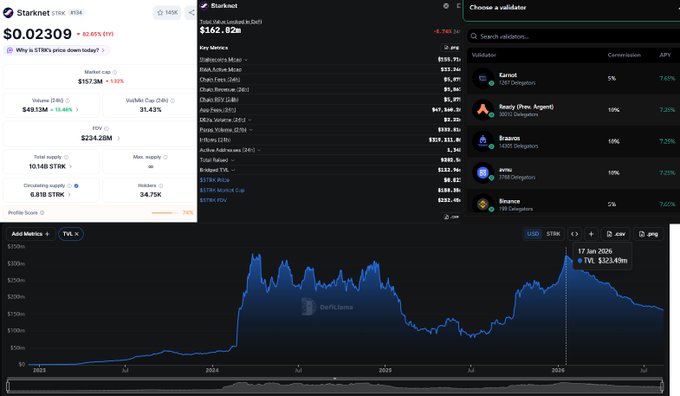Expand the Perps Volume (24h) row
This screenshot has height=396, width=680.
coord(251,130)
